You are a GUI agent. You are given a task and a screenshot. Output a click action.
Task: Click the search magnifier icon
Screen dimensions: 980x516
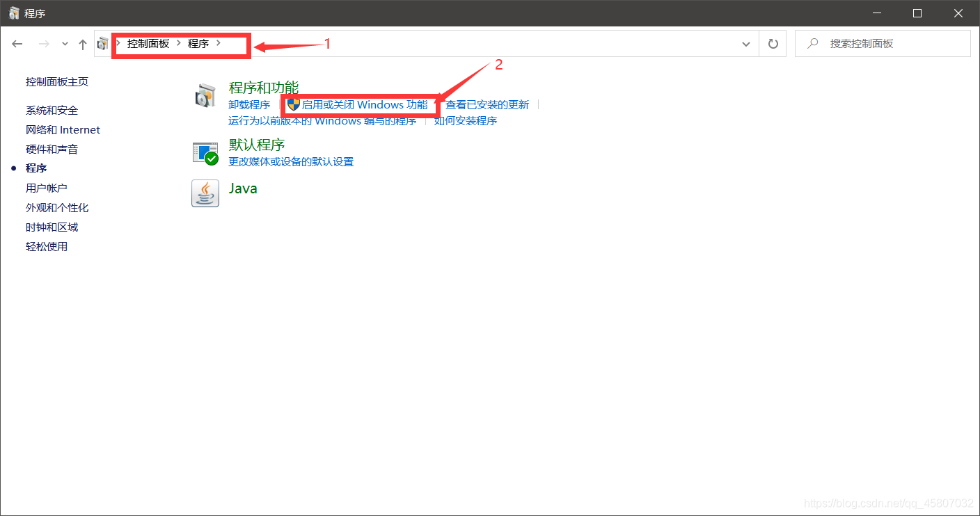[812, 43]
